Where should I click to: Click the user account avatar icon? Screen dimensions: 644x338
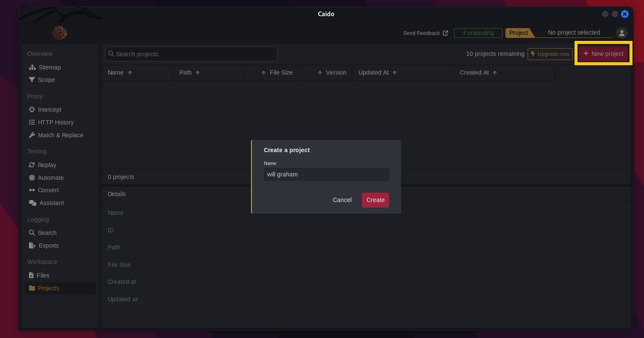point(622,33)
